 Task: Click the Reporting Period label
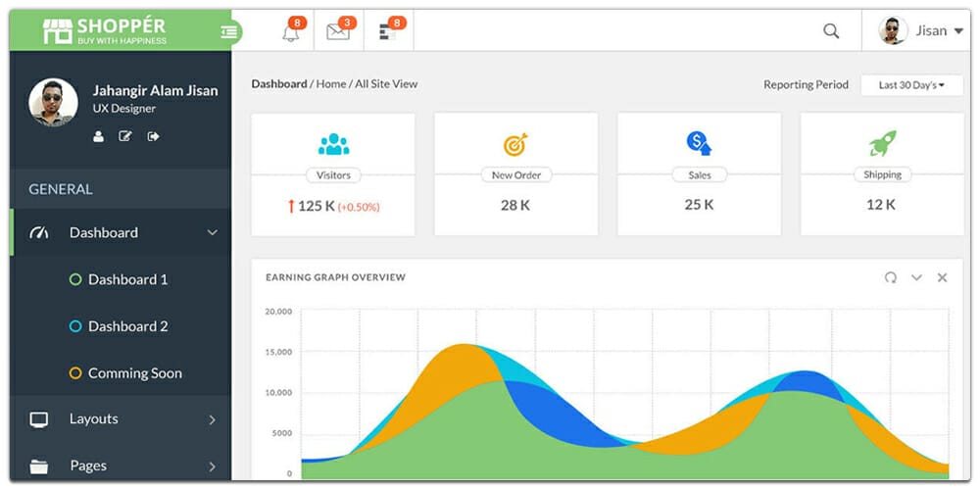pos(807,84)
